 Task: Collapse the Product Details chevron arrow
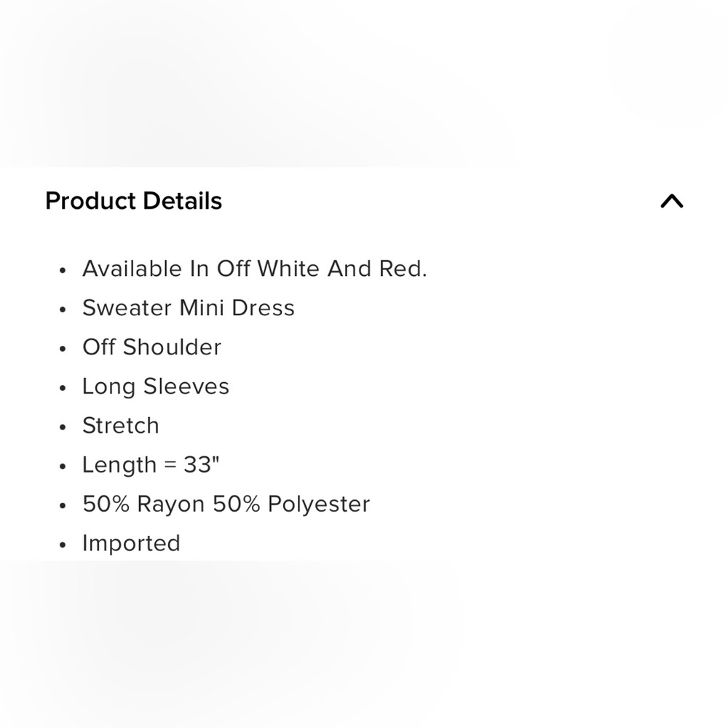tap(671, 201)
